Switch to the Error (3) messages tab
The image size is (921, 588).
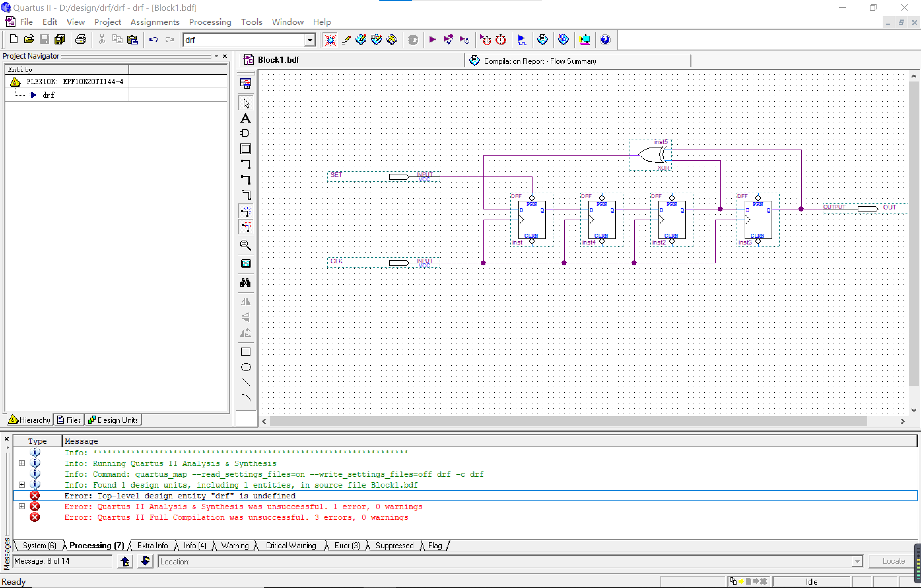[x=346, y=545]
